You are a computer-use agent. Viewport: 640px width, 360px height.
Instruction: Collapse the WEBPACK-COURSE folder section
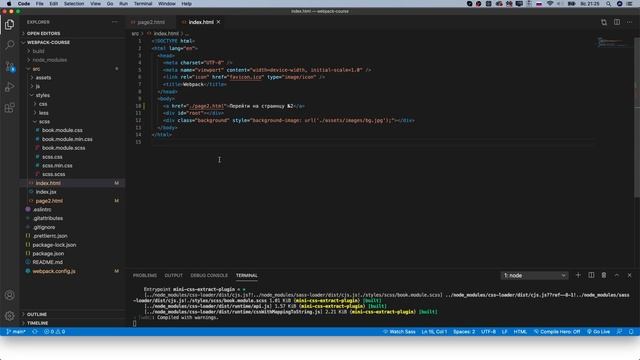pos(48,42)
